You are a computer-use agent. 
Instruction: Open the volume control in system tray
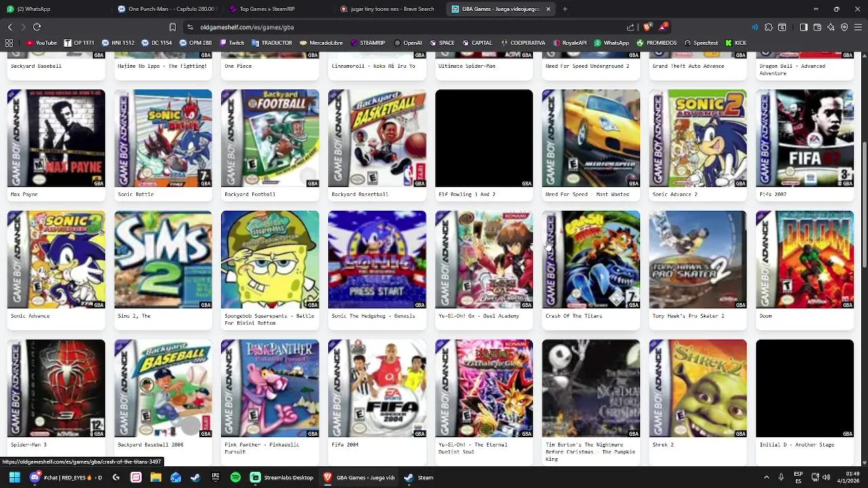pyautogui.click(x=828, y=477)
